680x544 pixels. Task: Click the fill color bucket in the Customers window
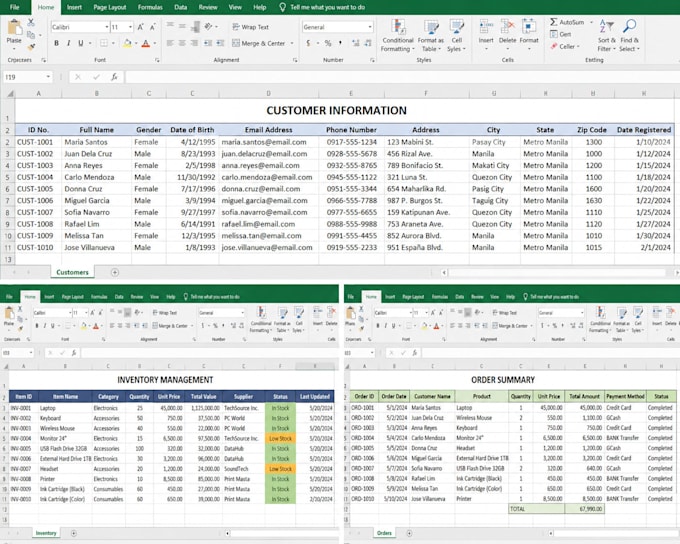pyautogui.click(x=127, y=43)
